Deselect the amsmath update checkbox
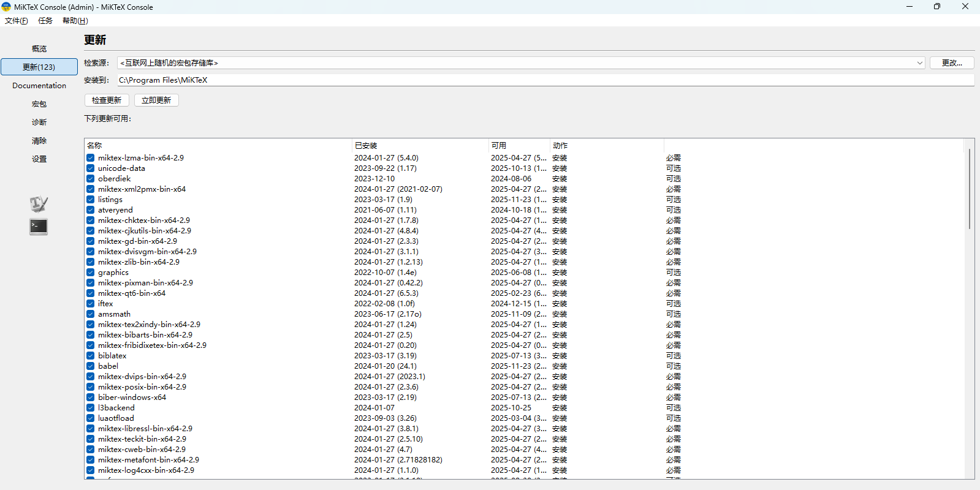980x490 pixels. point(91,314)
